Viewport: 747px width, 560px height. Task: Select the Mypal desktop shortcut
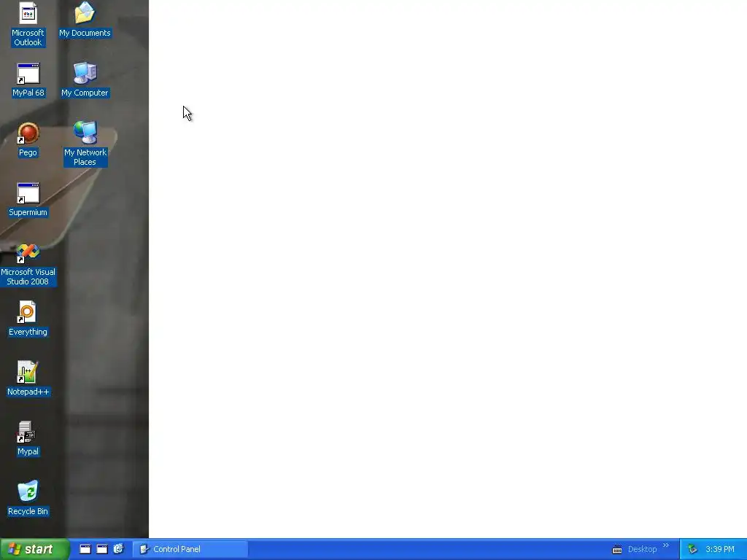(x=28, y=439)
